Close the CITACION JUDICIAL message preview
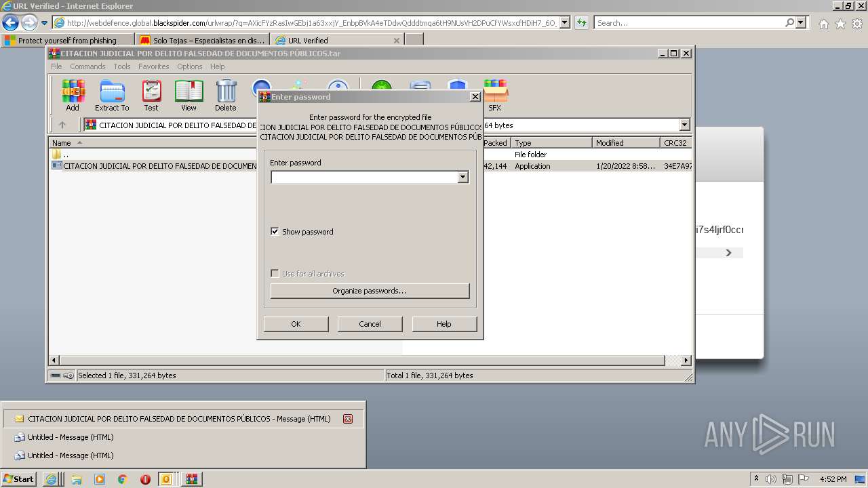 click(x=348, y=419)
